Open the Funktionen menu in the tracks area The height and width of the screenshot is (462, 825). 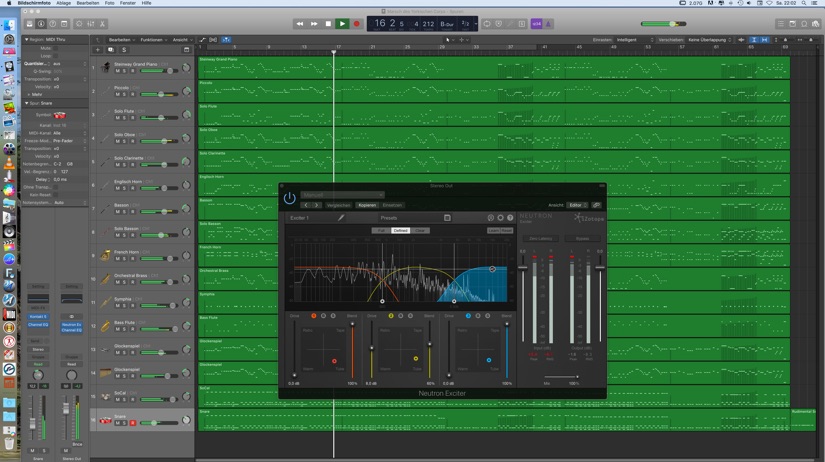click(153, 39)
